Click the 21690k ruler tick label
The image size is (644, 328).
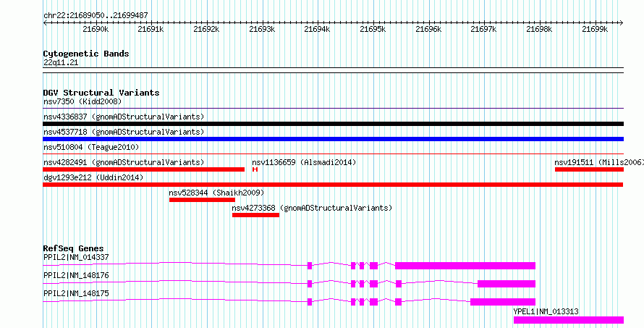tap(96, 29)
